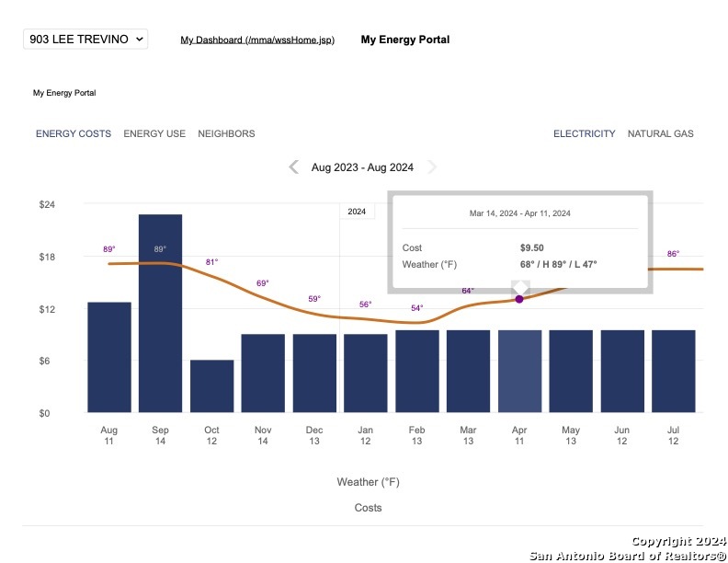Select the Oct 12 cost bar

point(211,386)
